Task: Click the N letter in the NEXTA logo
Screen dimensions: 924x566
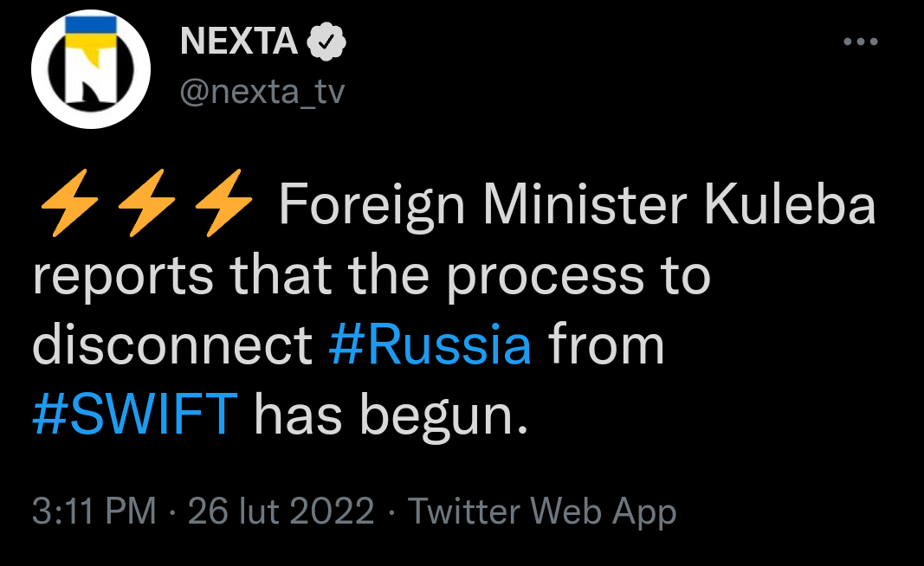Action: point(92,76)
